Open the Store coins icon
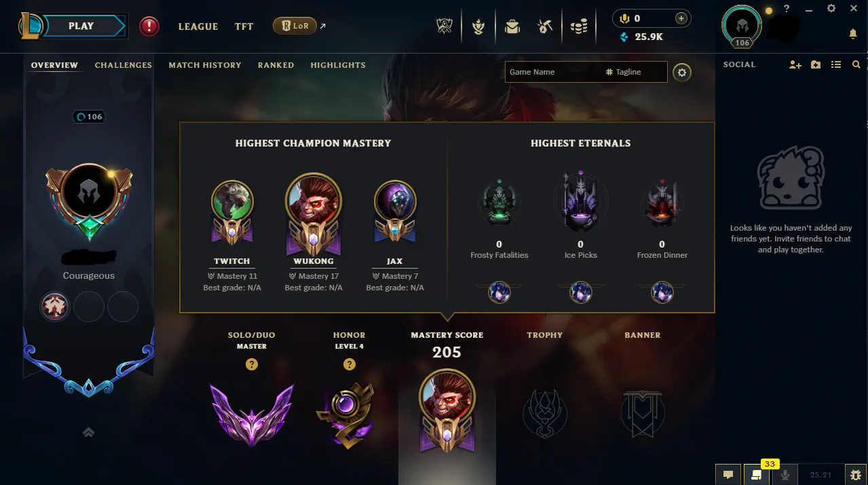This screenshot has height=485, width=868. tap(578, 26)
